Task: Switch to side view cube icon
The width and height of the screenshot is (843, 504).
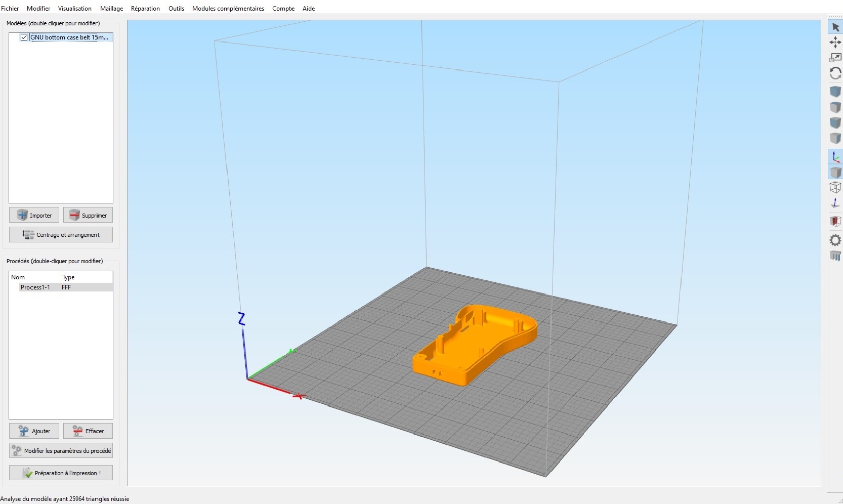Action: pyautogui.click(x=835, y=138)
